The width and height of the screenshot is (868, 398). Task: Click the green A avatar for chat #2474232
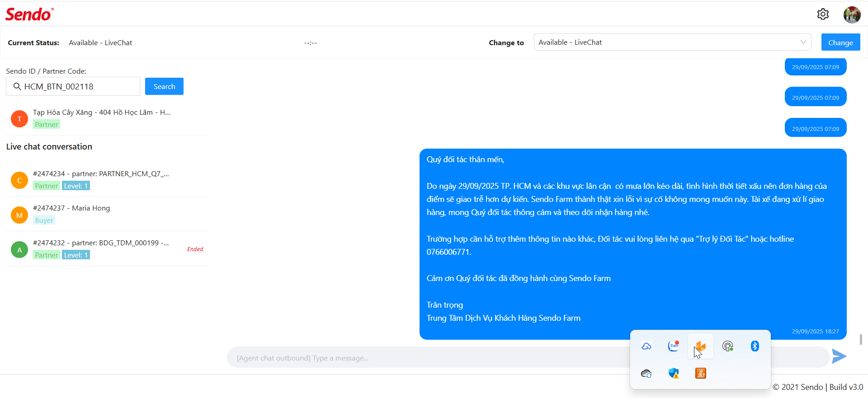pyautogui.click(x=19, y=249)
